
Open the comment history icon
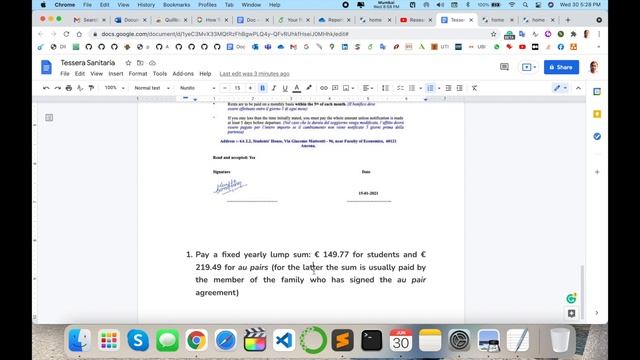[x=504, y=67]
